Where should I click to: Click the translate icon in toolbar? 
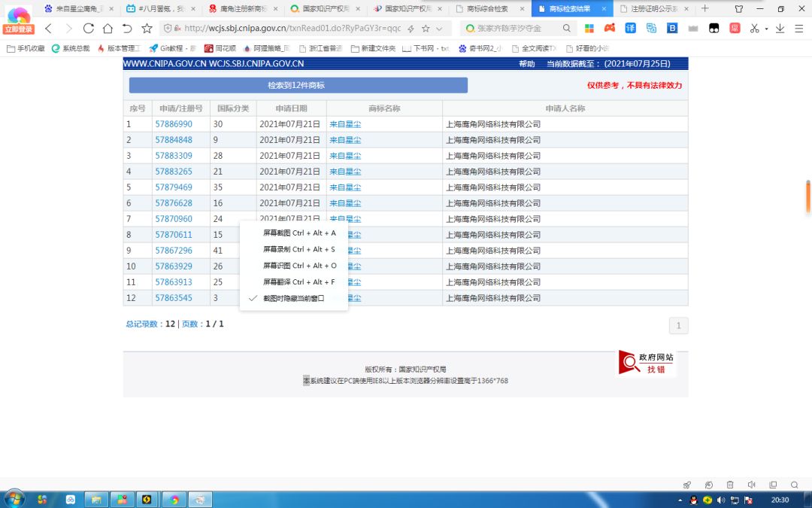630,28
